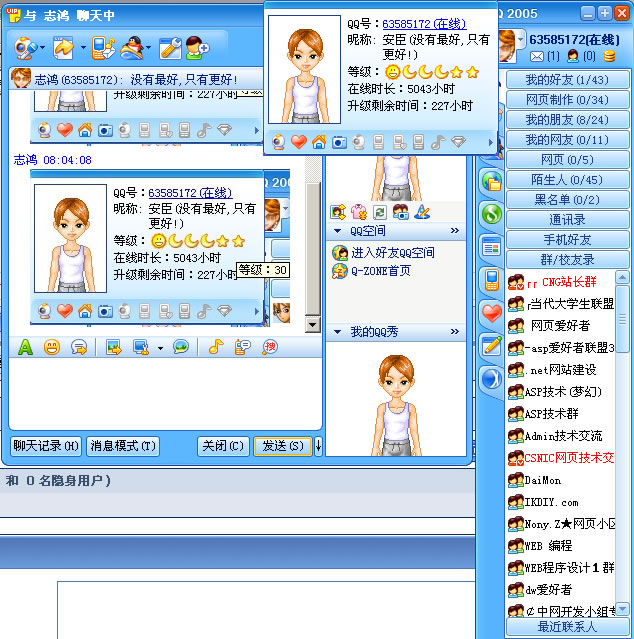Open the settings wrench icon in top toolbar
Screen dimensions: 634x639
pos(169,46)
